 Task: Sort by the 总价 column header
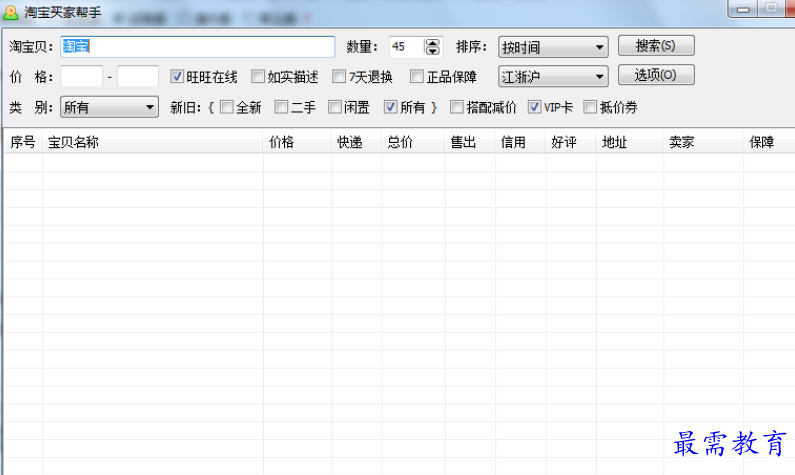(x=414, y=142)
